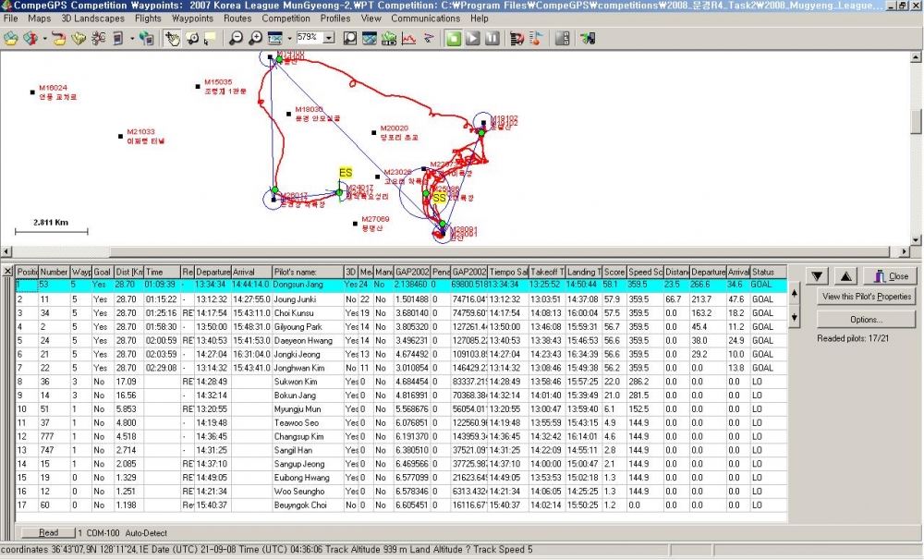924x560 pixels.
Task: Close the results panel with X icon
Action: 7,271
